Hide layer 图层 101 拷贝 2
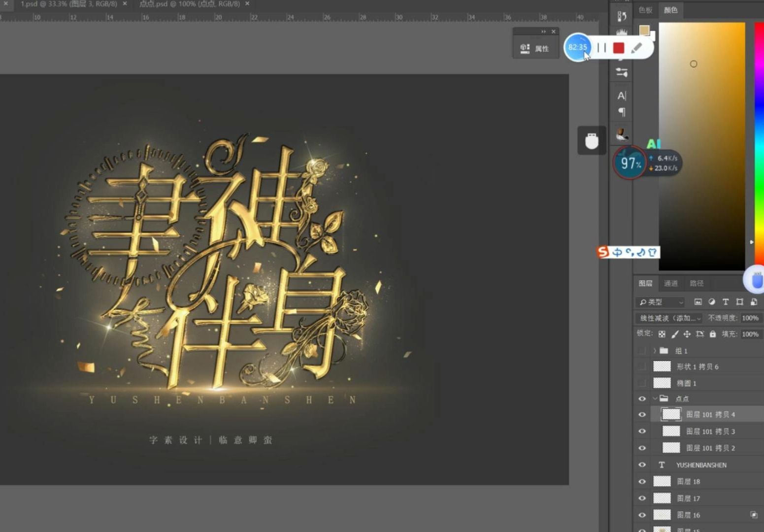Viewport: 764px width, 532px height. pos(642,448)
